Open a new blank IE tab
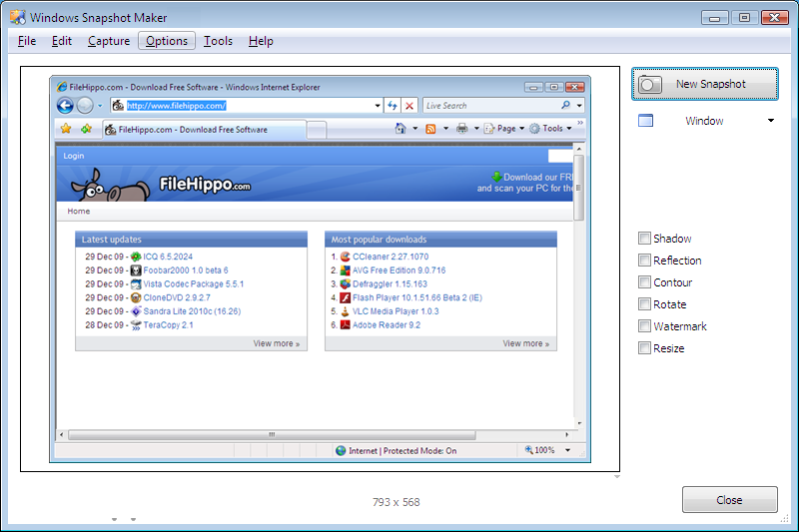Viewport: 799px width, 532px height. tap(317, 131)
